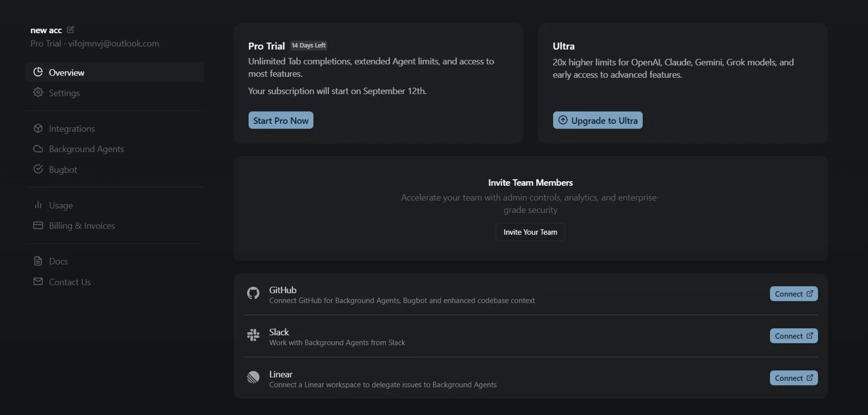Click the up-arrow icon in Upgrade to Ultra
This screenshot has height=415, width=868.
click(x=563, y=120)
